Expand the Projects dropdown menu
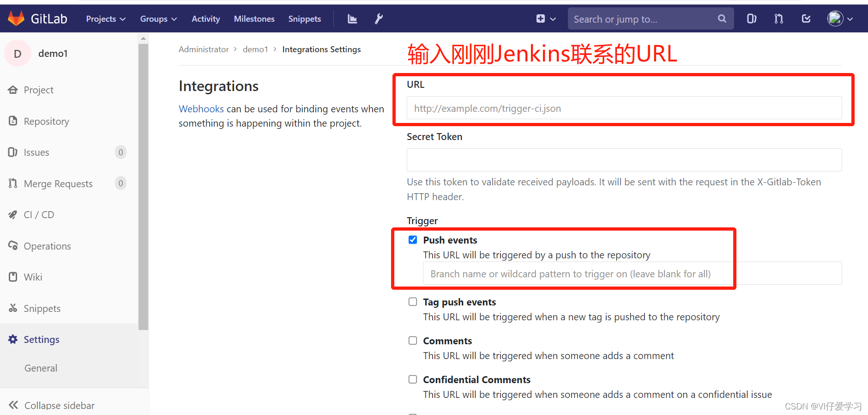 [106, 19]
